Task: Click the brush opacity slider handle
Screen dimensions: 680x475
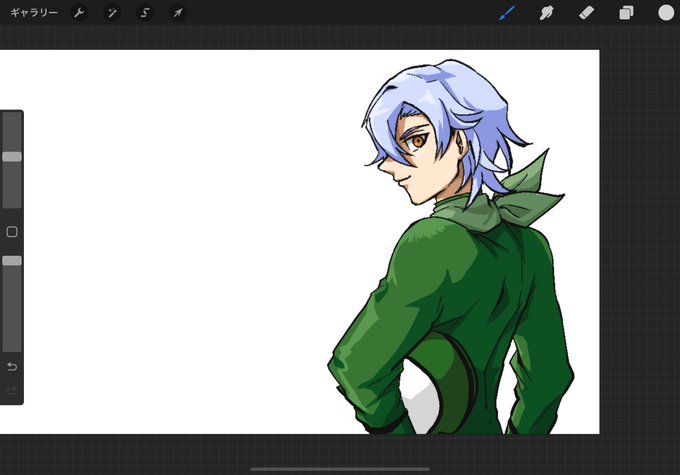Action: pos(12,261)
